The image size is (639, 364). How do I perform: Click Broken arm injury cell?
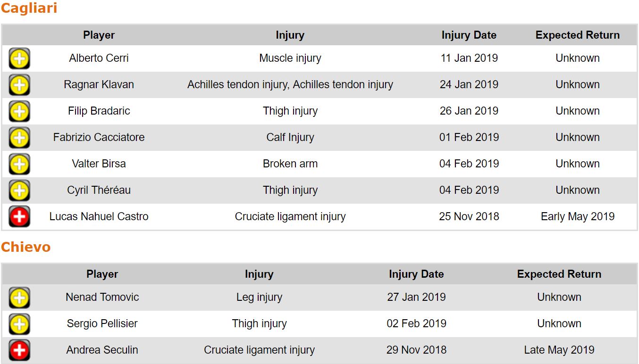coord(290,164)
